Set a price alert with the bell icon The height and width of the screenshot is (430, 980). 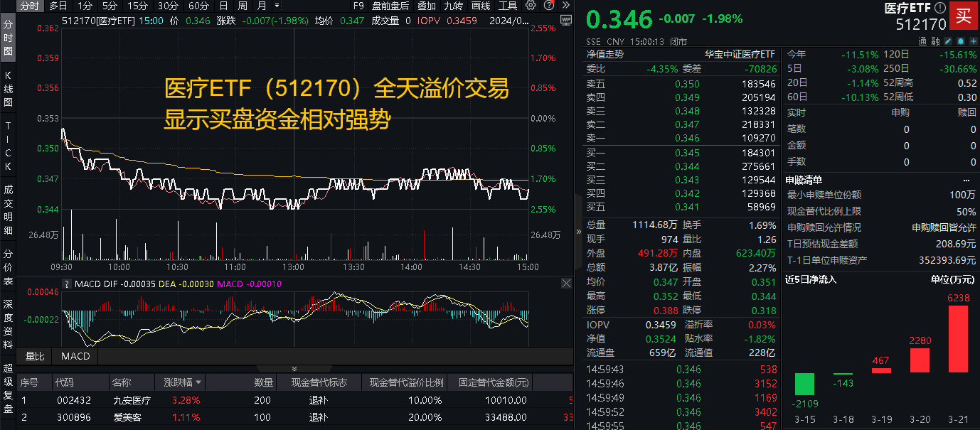[x=961, y=41]
